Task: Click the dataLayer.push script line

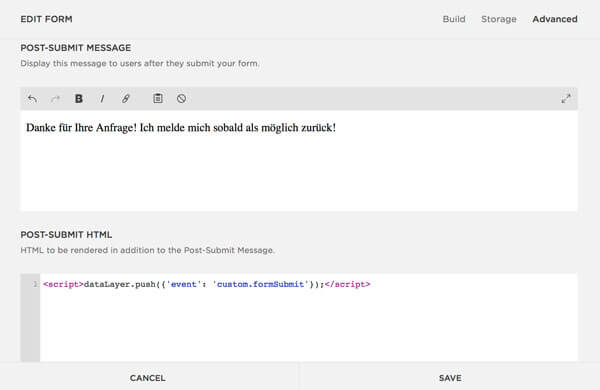Action: (x=207, y=284)
